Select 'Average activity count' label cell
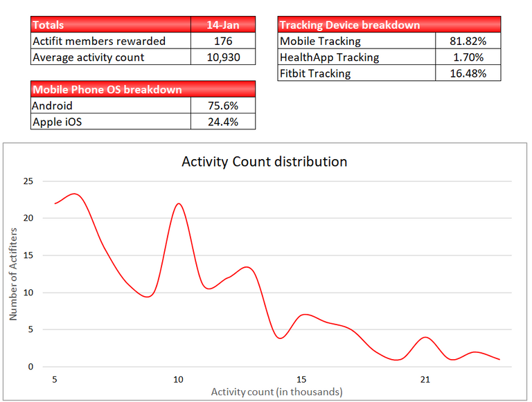Screen dimensions: 532x402 [111, 57]
